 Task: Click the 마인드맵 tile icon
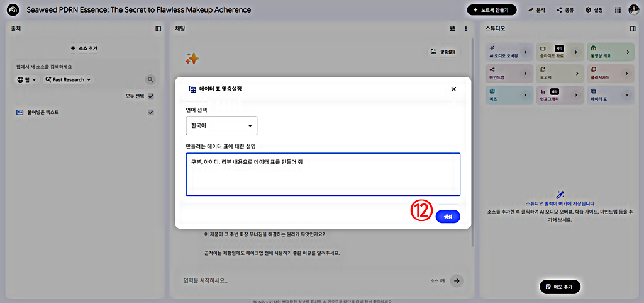492,69
